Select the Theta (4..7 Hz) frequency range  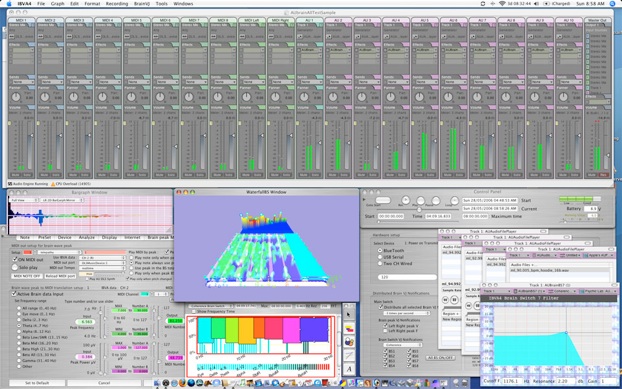point(19,326)
